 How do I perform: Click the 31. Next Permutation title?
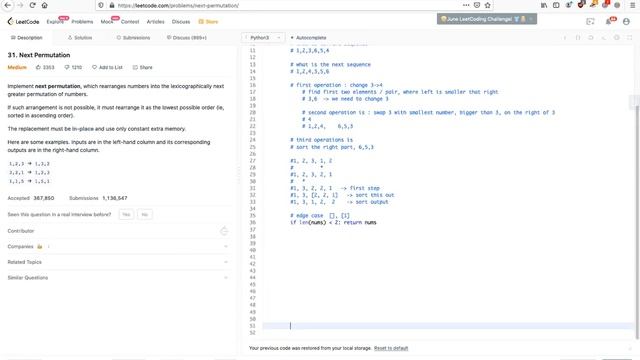(39, 55)
